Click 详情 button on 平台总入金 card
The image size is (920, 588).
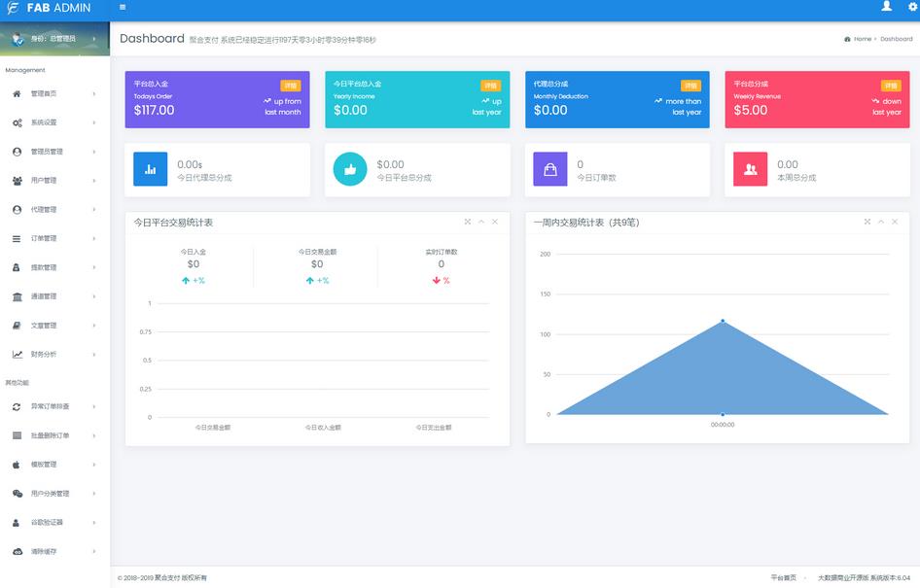coord(291,86)
